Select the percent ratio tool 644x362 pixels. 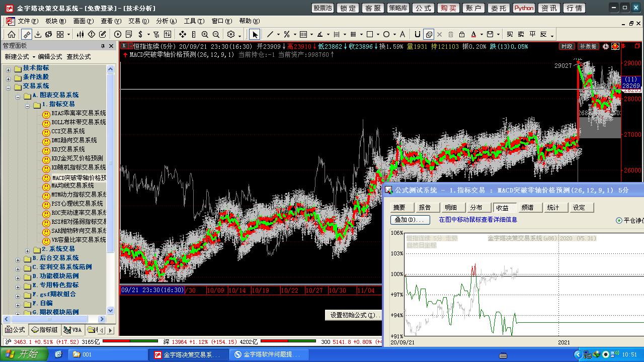(286, 34)
